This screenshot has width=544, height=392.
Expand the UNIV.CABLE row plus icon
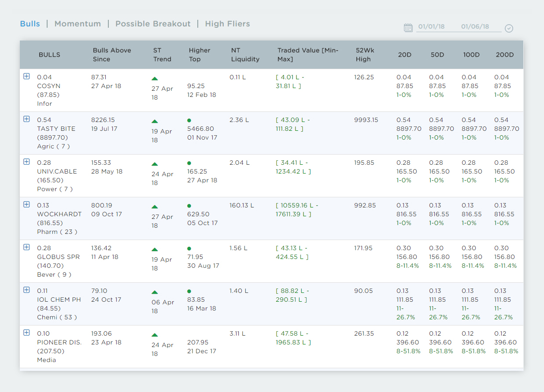(26, 162)
